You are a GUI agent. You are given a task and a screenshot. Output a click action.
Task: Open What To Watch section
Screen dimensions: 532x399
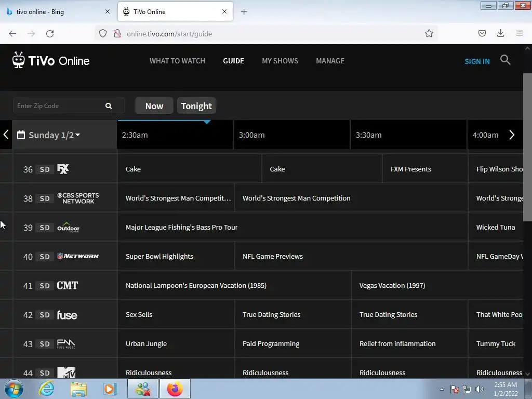177,61
